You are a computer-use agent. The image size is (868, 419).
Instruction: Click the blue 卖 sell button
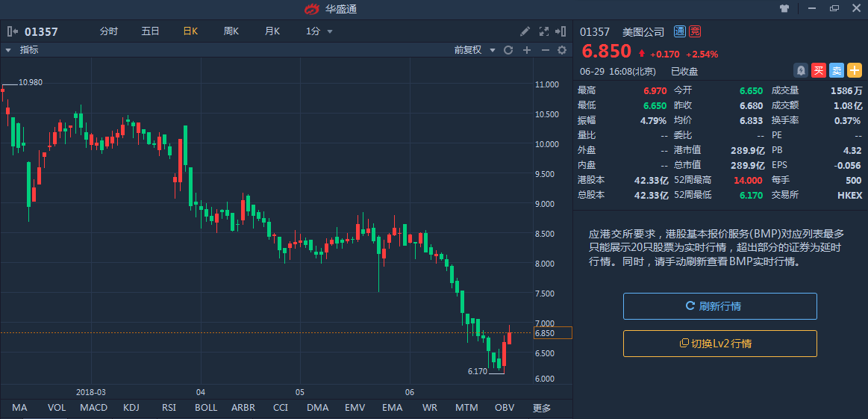tap(837, 71)
